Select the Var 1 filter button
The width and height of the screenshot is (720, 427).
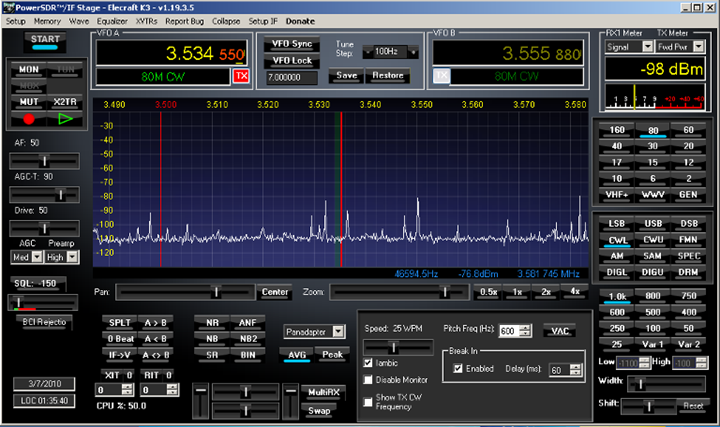pos(652,344)
